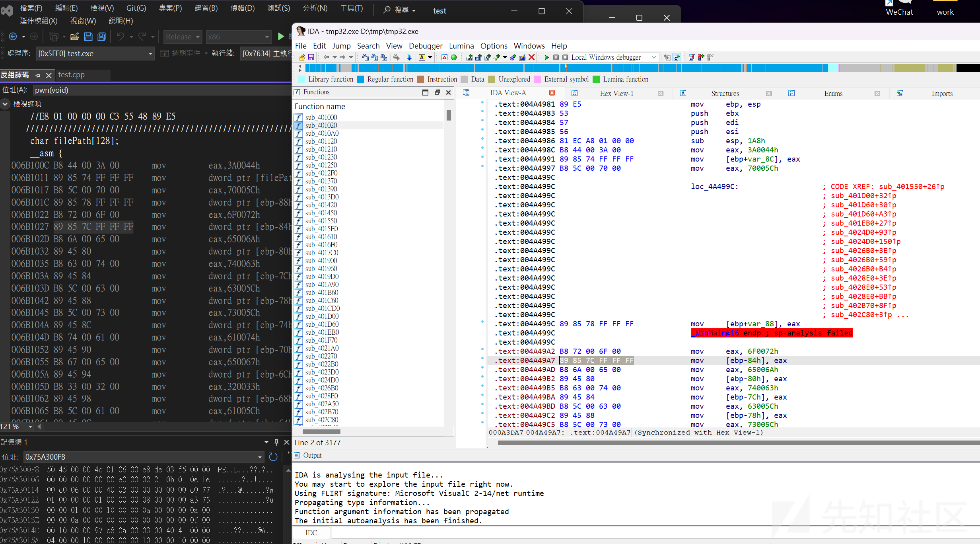The height and width of the screenshot is (544, 980).
Task: Open the Local Windows debugger dropdown
Action: (x=614, y=57)
